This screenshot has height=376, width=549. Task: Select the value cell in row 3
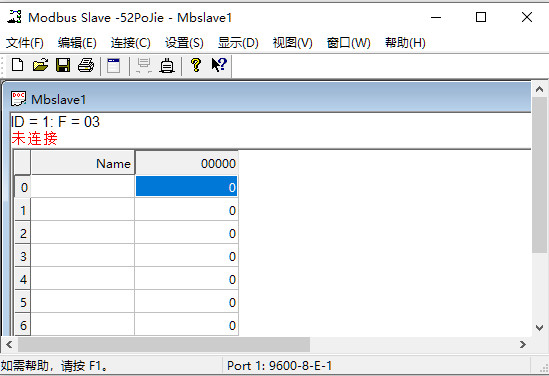click(186, 256)
